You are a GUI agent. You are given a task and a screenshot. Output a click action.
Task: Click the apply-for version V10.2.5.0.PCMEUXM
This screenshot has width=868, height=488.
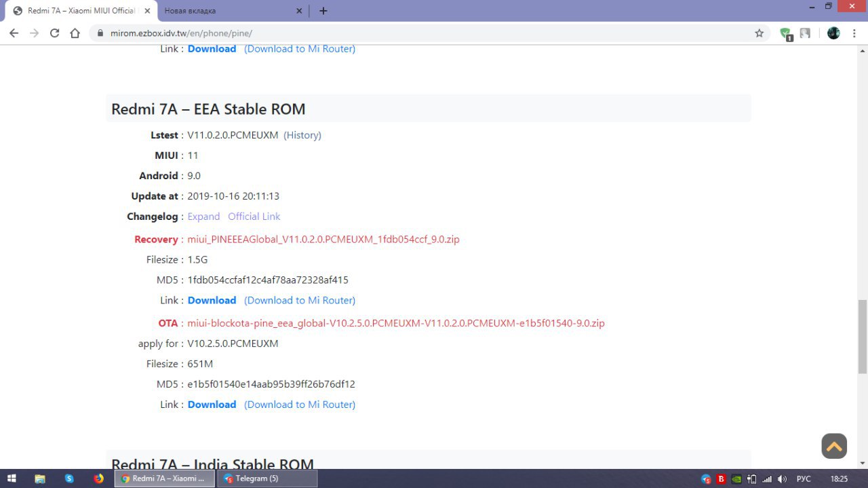click(x=233, y=343)
